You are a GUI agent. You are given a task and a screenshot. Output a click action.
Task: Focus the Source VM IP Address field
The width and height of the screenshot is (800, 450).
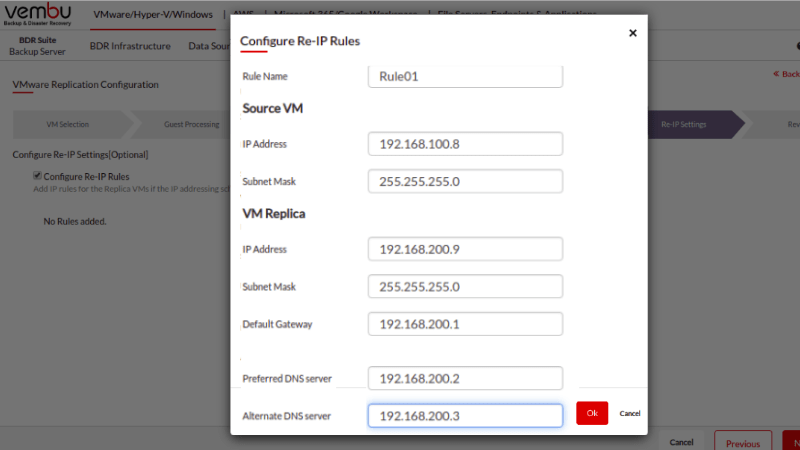coord(465,144)
